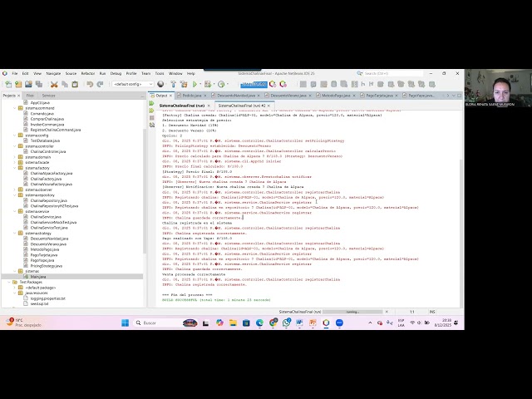The height and width of the screenshot is (399, 532).
Task: Click the Run Project green arrow
Action: pos(195,84)
